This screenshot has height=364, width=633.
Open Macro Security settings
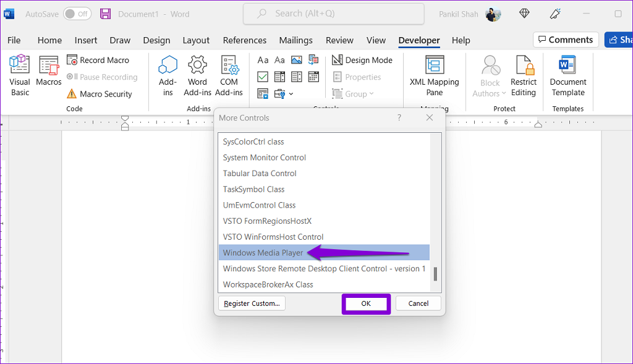point(99,94)
